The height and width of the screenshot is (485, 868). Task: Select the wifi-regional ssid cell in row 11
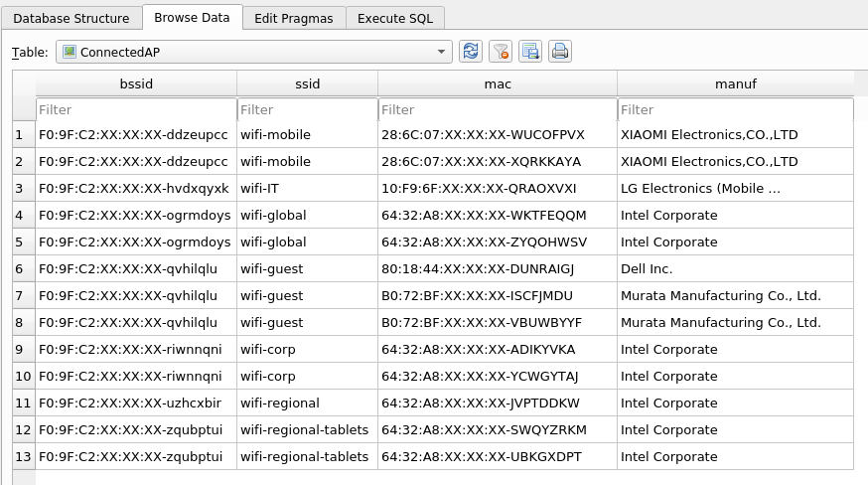pyautogui.click(x=307, y=403)
